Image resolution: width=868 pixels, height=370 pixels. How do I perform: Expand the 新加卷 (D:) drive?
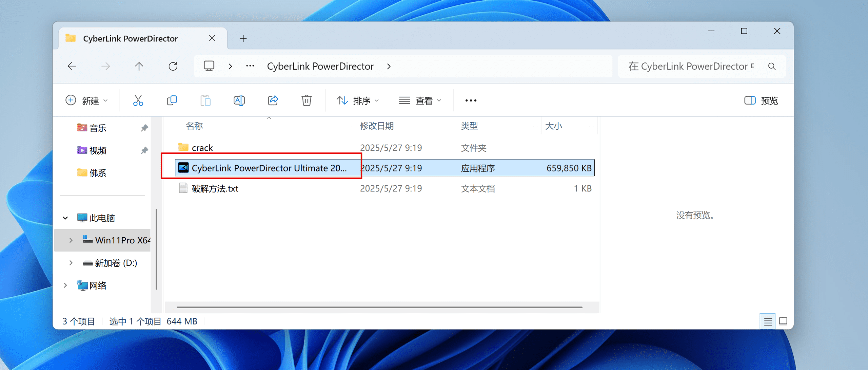click(71, 263)
